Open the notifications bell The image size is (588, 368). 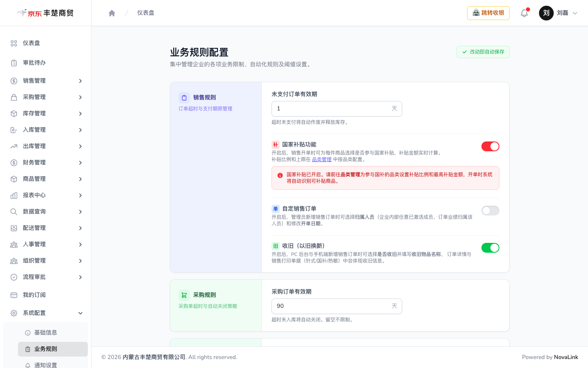(x=524, y=13)
